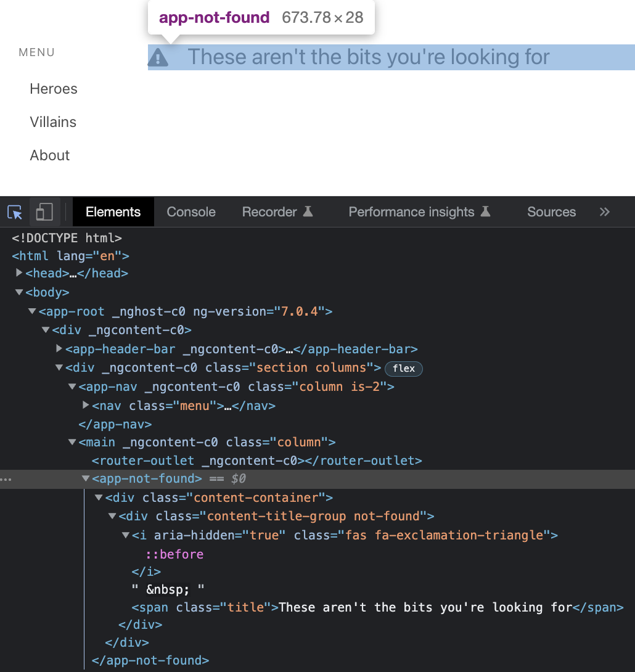The height and width of the screenshot is (672, 635).
Task: Toggle the device toolbar icon
Action: tap(44, 212)
